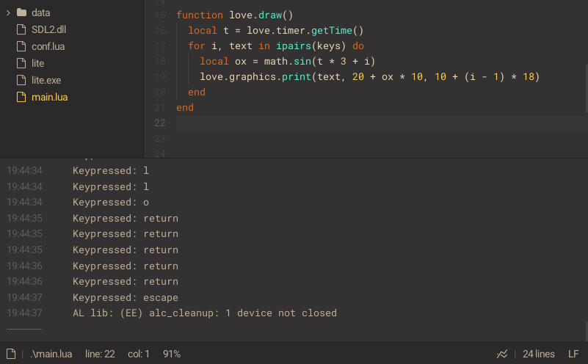588x364 pixels.
Task: Click the status bar graph icon
Action: pyautogui.click(x=502, y=354)
